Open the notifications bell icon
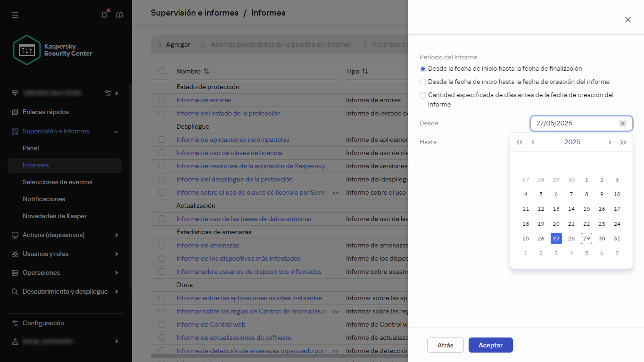Screen dimensions: 644x362 pyautogui.click(x=104, y=15)
